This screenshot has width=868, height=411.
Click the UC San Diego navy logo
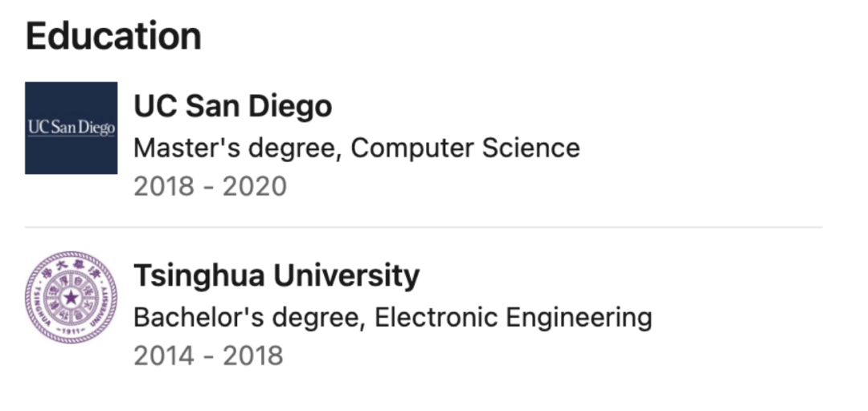click(x=71, y=128)
